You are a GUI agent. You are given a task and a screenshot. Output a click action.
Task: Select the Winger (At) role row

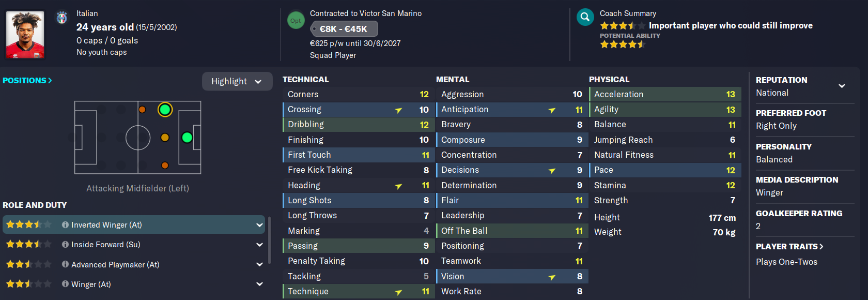(134, 284)
